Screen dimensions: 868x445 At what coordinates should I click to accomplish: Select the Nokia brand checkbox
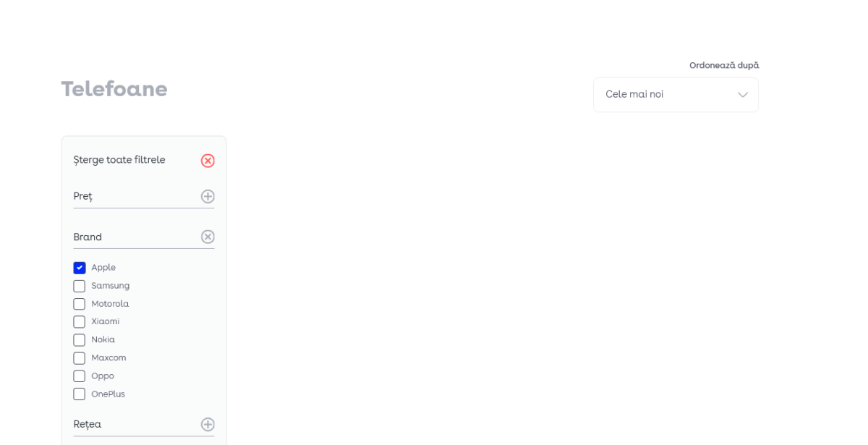[x=80, y=340]
